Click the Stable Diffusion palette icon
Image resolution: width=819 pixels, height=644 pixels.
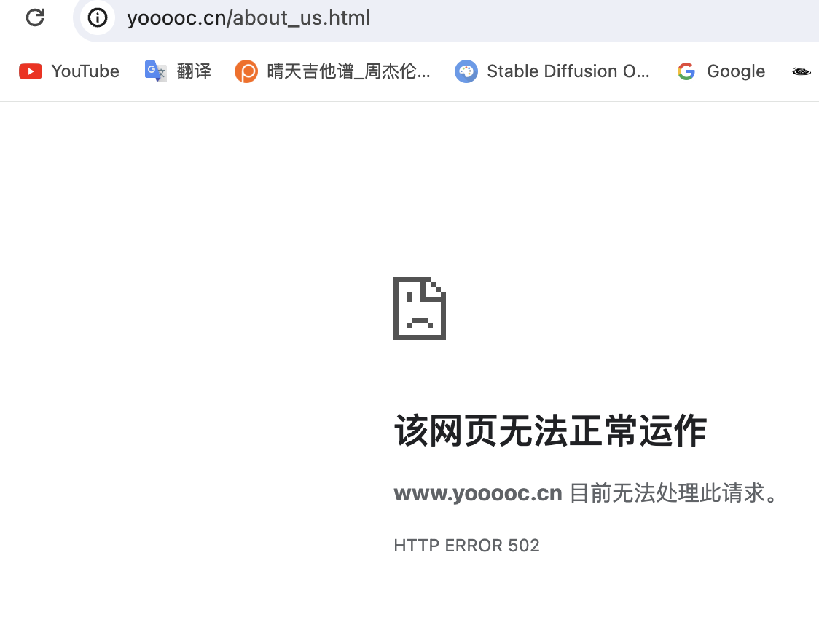(466, 71)
